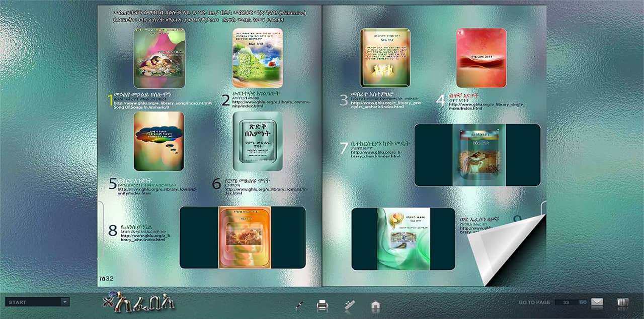Open book 2 cover with green landscape
644x319 pixels.
258,58
